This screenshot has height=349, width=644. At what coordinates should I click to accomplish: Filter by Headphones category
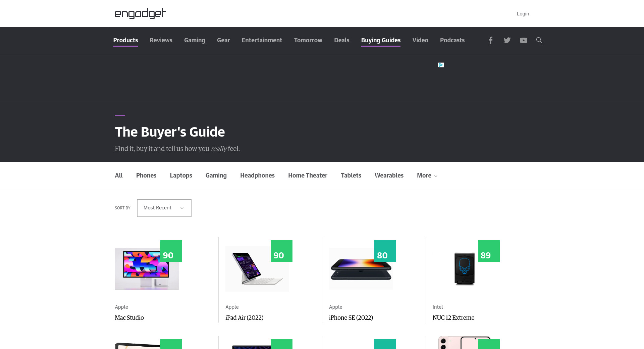coord(257,176)
